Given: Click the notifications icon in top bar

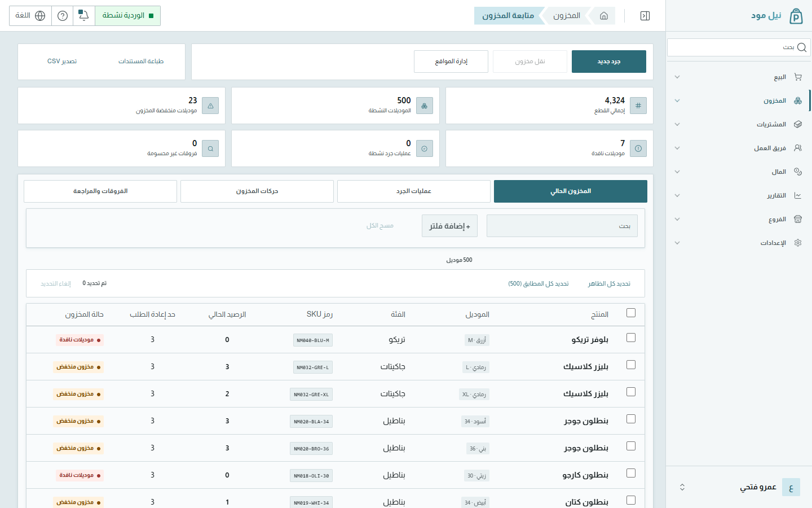Looking at the screenshot, I should [83, 16].
